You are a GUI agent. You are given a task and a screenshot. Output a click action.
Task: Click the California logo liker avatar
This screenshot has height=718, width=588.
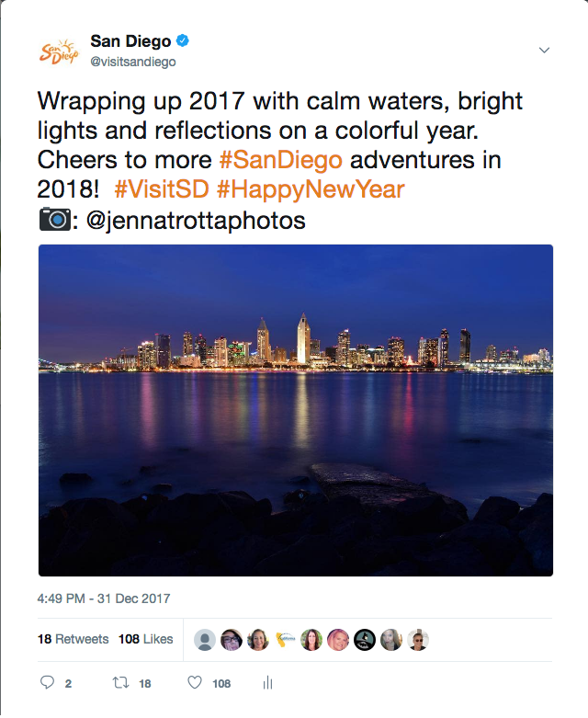285,640
